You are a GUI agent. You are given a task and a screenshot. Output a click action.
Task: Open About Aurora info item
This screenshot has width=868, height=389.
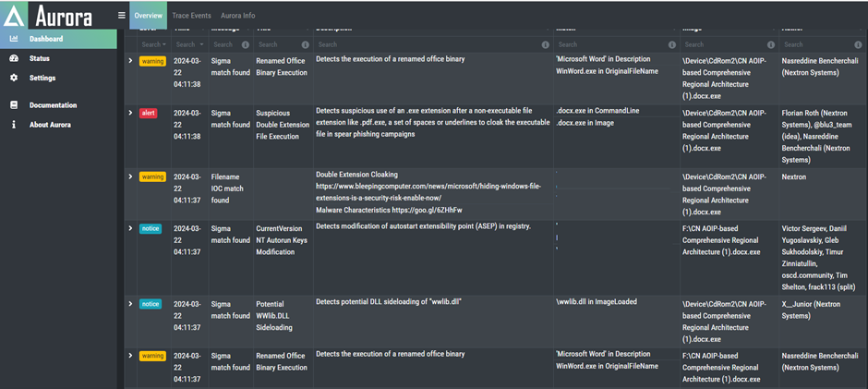[x=52, y=125]
